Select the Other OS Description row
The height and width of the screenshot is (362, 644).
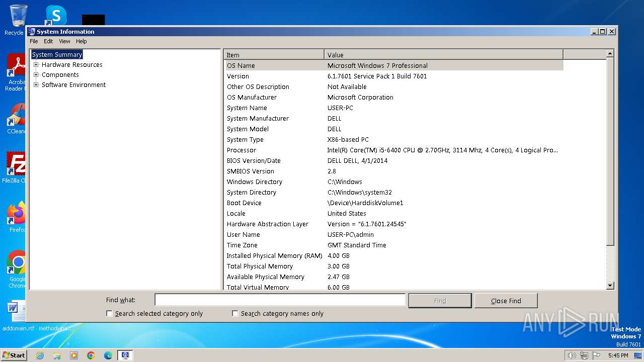394,86
